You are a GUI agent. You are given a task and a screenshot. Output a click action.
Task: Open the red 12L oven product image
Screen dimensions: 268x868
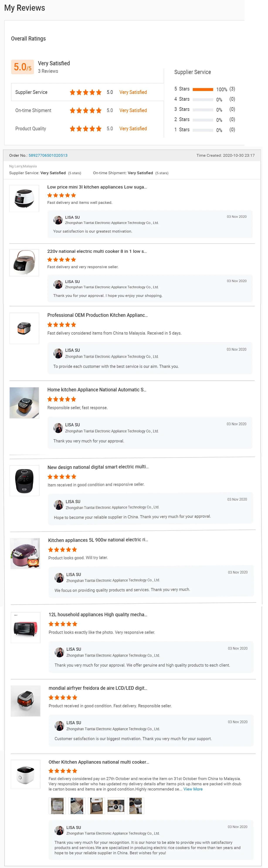(25, 627)
